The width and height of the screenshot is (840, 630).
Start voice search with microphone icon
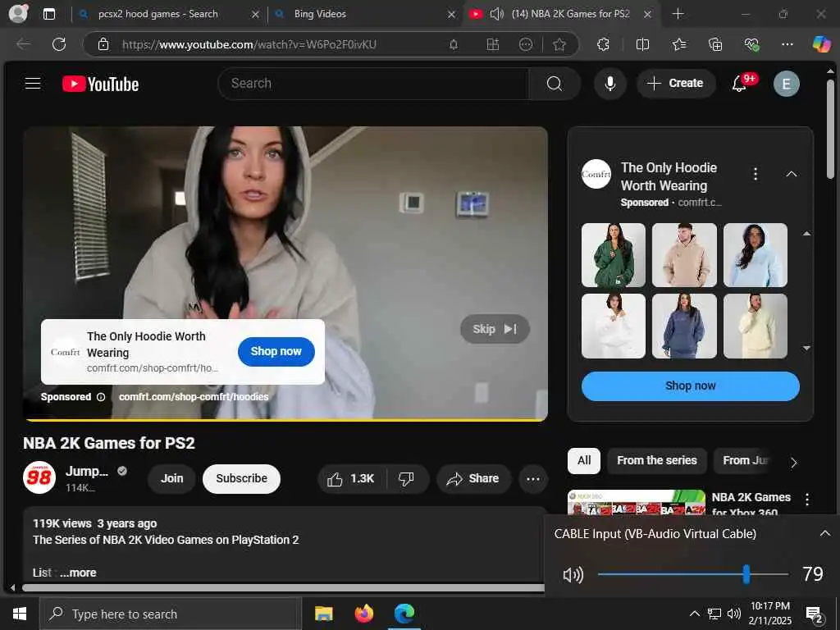click(x=609, y=84)
